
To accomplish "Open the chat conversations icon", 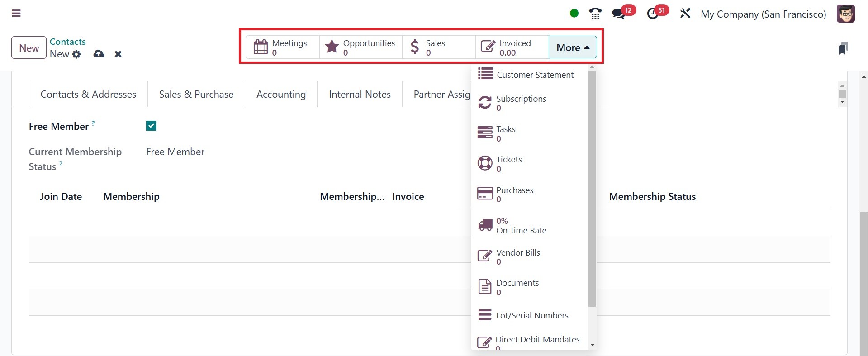I will tap(618, 14).
